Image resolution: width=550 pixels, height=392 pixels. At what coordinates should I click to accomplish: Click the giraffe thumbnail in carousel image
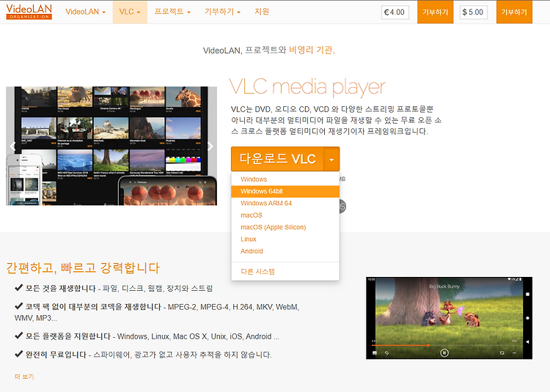[183, 97]
